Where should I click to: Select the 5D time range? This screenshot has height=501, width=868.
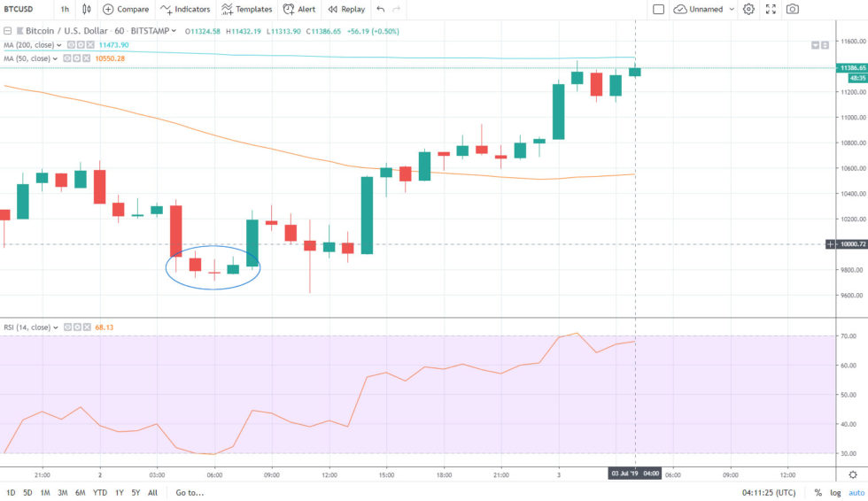[27, 492]
